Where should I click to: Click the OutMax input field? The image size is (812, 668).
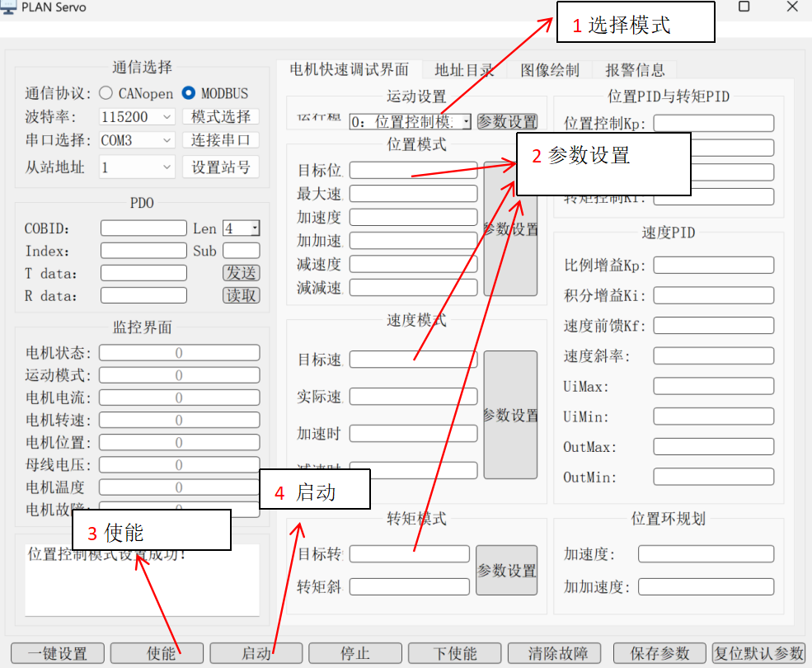(x=714, y=446)
